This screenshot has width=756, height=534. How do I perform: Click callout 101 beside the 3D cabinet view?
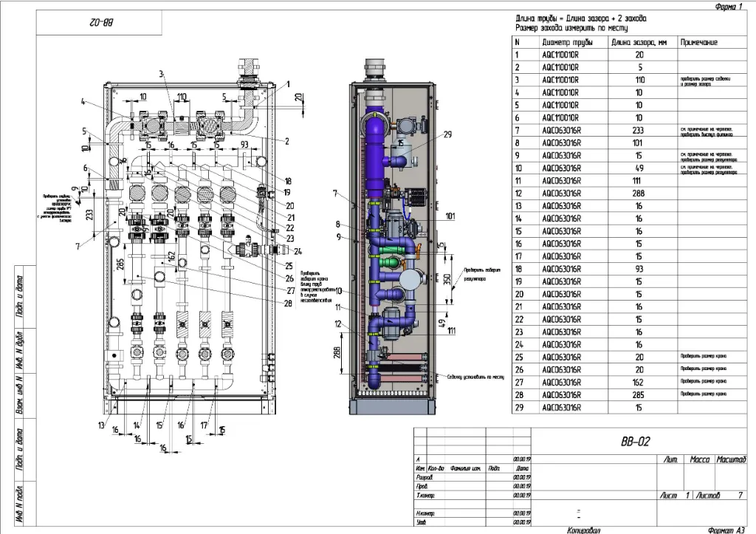click(x=451, y=216)
